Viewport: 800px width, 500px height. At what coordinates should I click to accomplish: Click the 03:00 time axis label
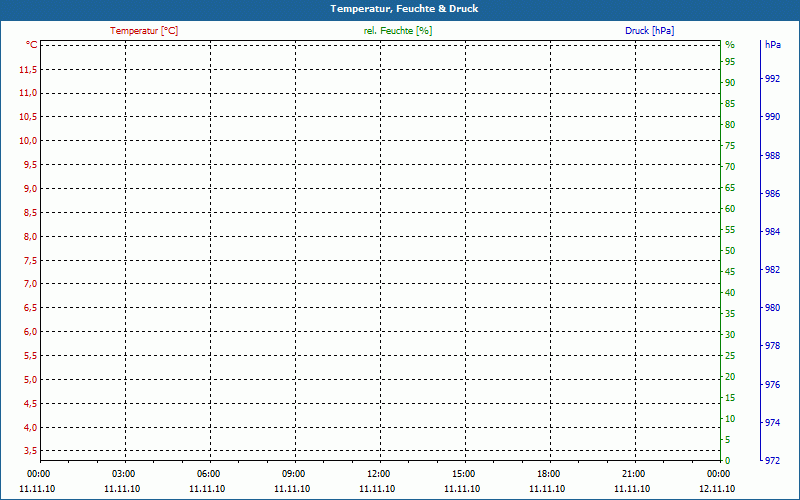coord(123,474)
